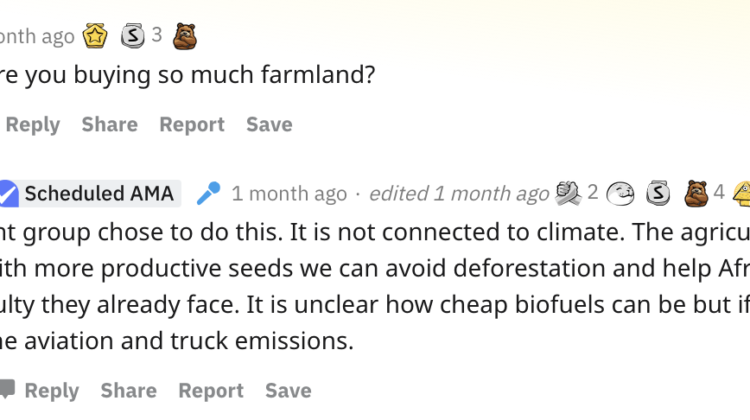Click the gold star award on farmland comment
Screen dimensions: 750x420
pos(95,37)
